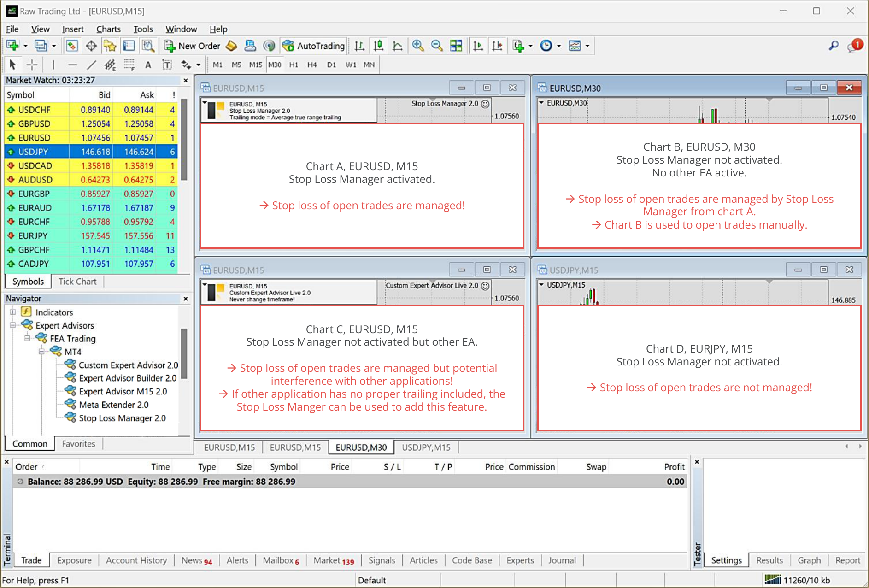Select the USDJPY,M15 chart tab
Viewport: 869px width, 588px height.
[426, 447]
